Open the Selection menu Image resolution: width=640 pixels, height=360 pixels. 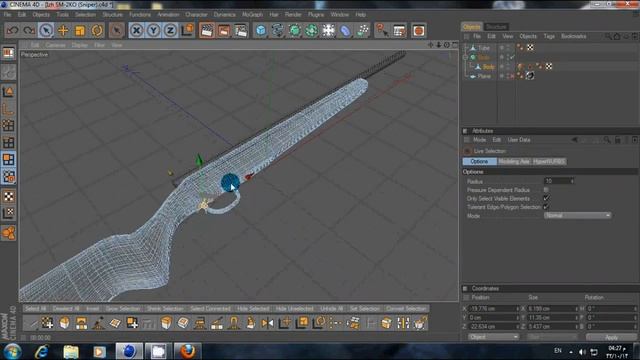point(85,14)
